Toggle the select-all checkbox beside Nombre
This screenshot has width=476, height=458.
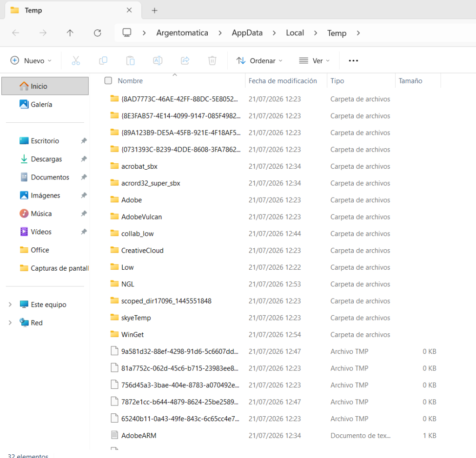tap(108, 80)
